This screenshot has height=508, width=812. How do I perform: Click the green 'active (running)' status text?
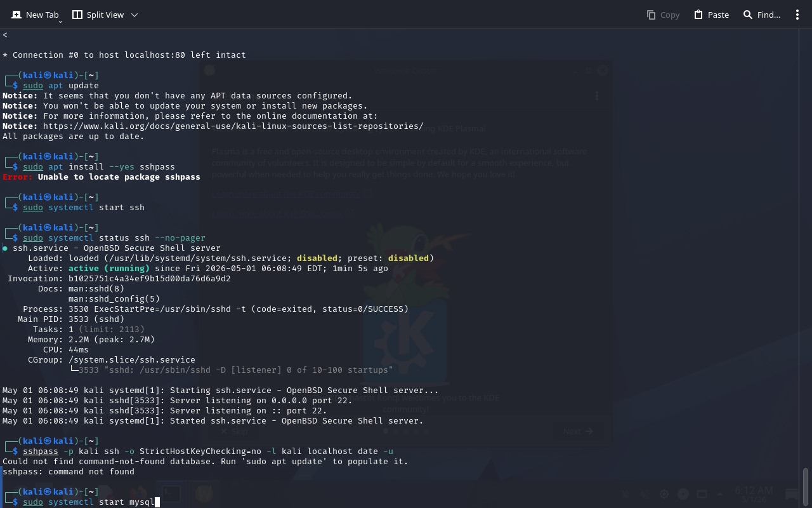click(109, 268)
